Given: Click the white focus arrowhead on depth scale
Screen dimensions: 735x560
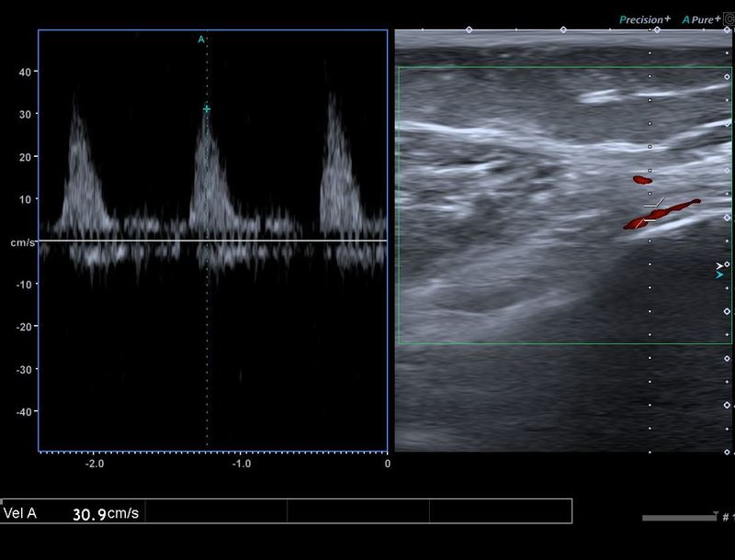Looking at the screenshot, I should (x=719, y=265).
